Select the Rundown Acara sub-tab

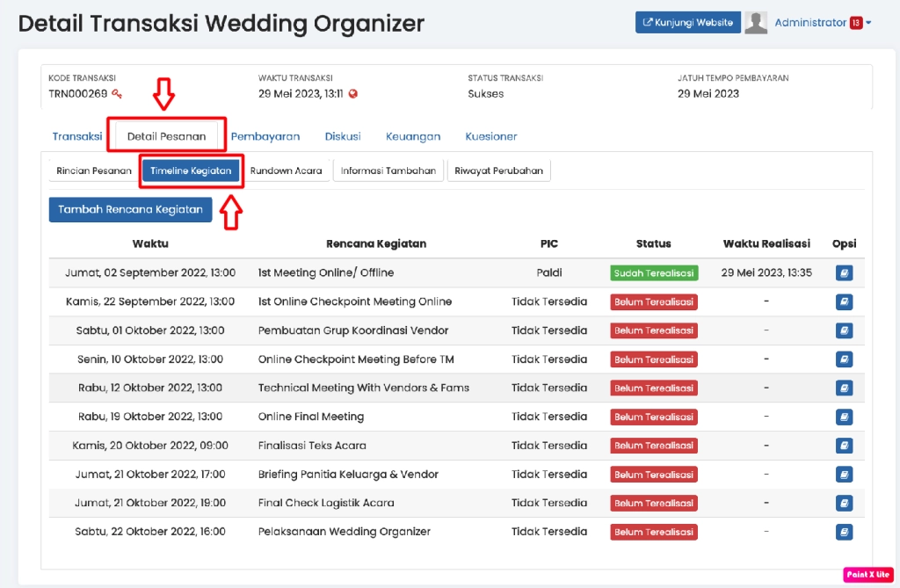286,171
